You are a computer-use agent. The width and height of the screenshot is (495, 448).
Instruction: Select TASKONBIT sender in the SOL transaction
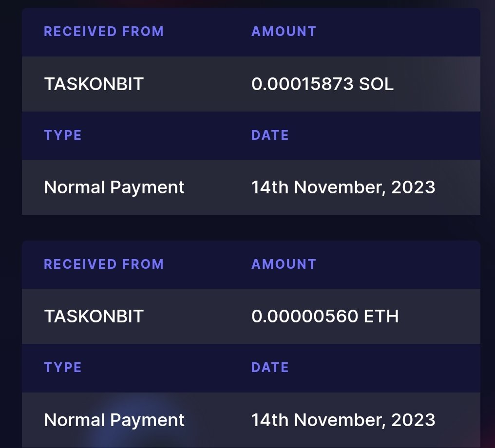point(94,84)
